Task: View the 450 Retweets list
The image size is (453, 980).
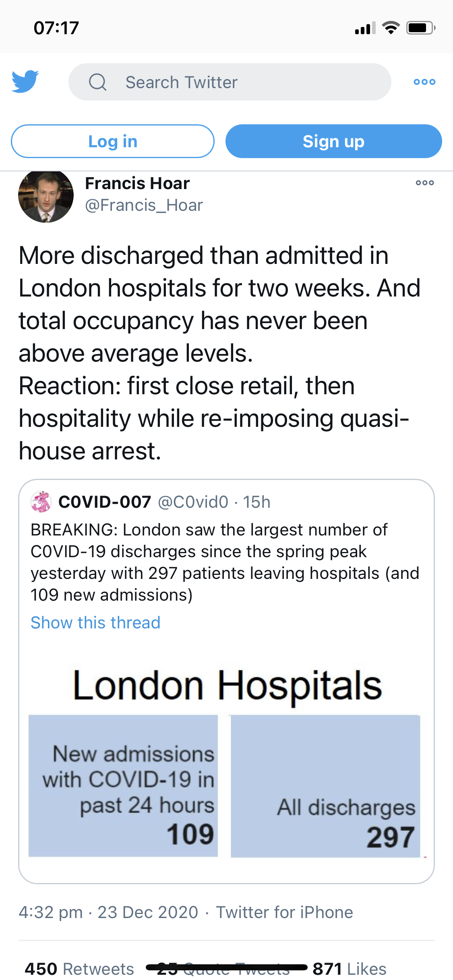Action: 79,969
